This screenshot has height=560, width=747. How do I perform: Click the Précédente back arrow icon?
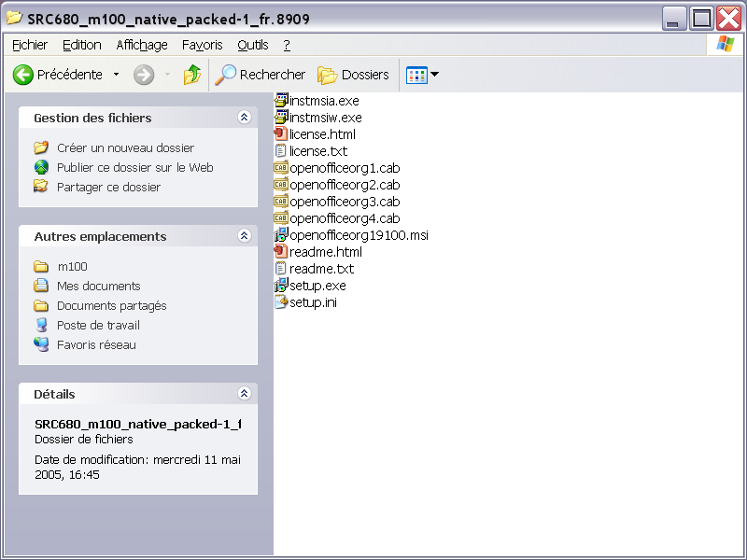coord(22,75)
